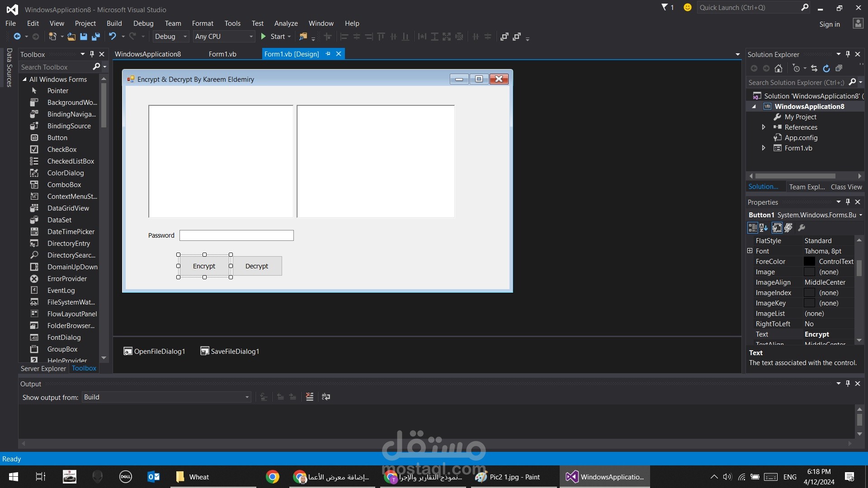Screen dimensions: 868x488
Task: Open Pending Changes Filter in Solution Explorer
Action: point(797,68)
